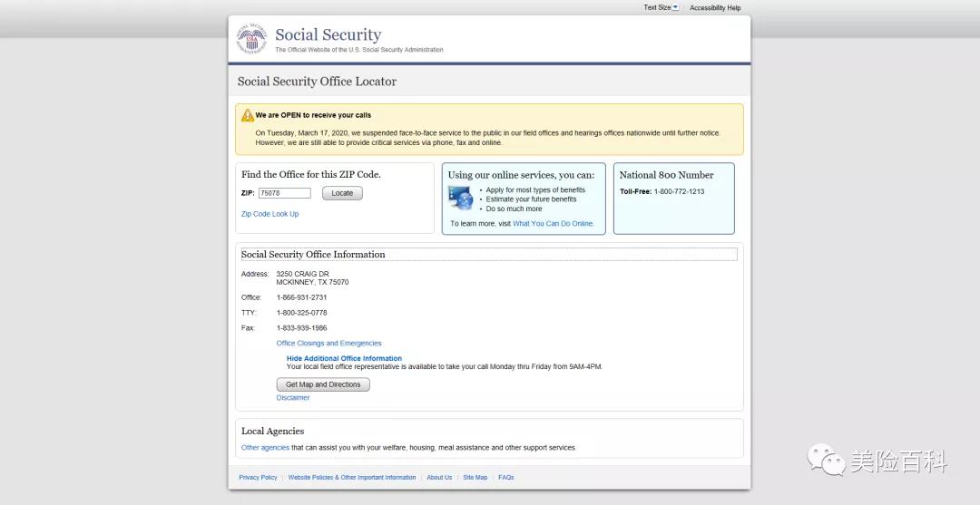Click the Social Security Office Locator heading
This screenshot has height=505, width=980.
(x=317, y=82)
